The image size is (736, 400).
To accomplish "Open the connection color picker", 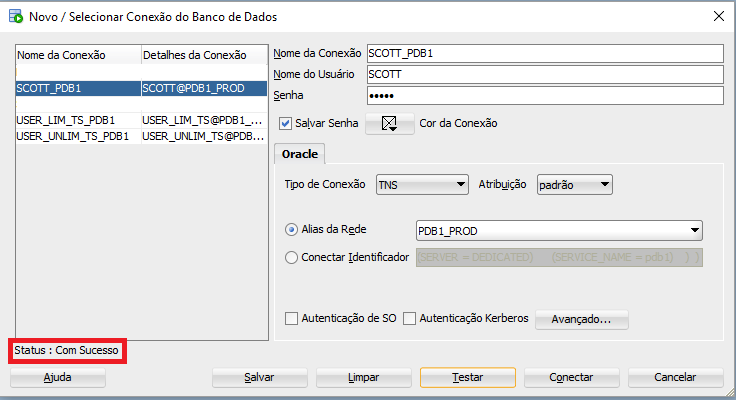I will click(x=390, y=124).
